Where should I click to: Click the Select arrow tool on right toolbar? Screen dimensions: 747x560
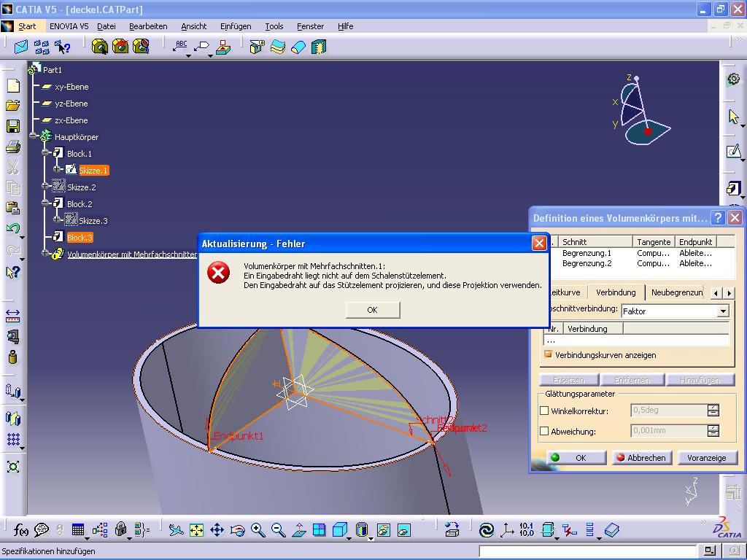point(733,117)
